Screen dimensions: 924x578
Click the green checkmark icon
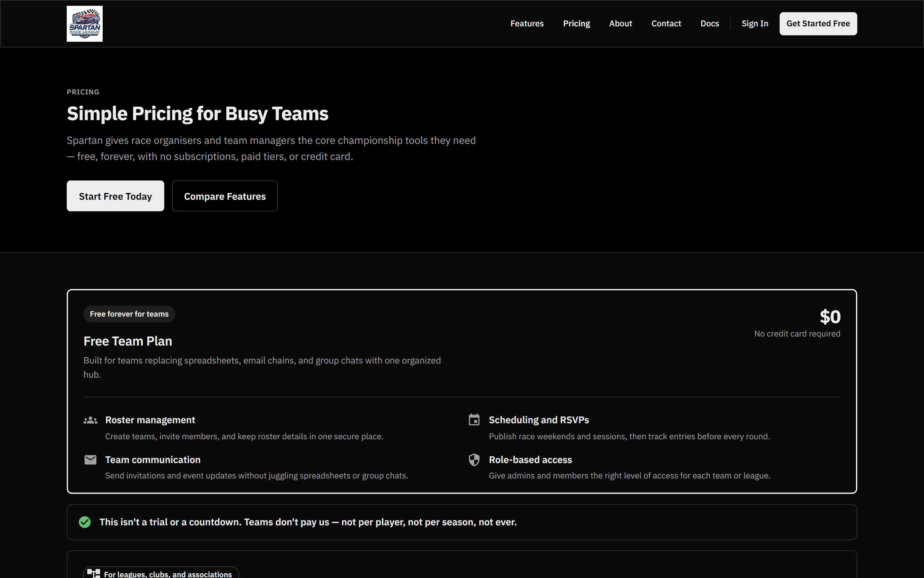(85, 522)
